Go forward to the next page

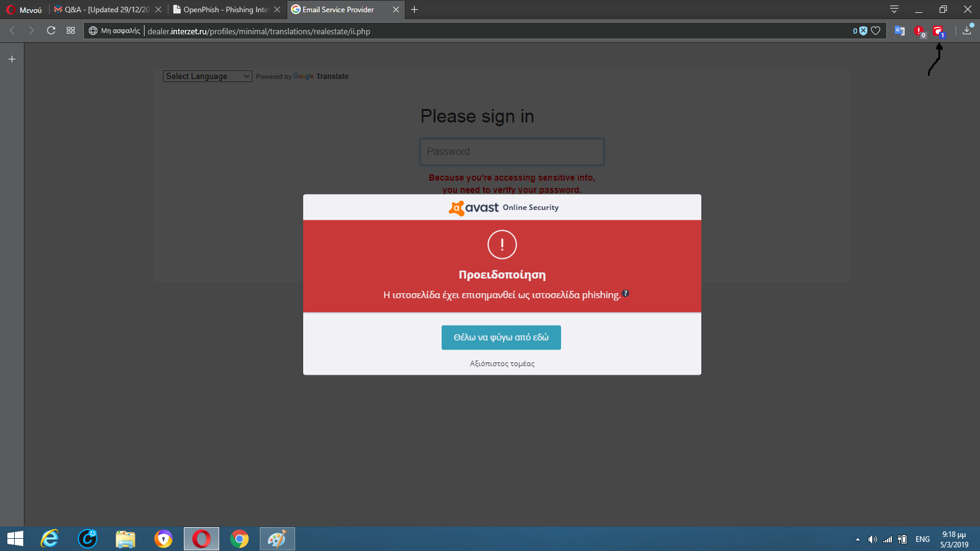(31, 31)
